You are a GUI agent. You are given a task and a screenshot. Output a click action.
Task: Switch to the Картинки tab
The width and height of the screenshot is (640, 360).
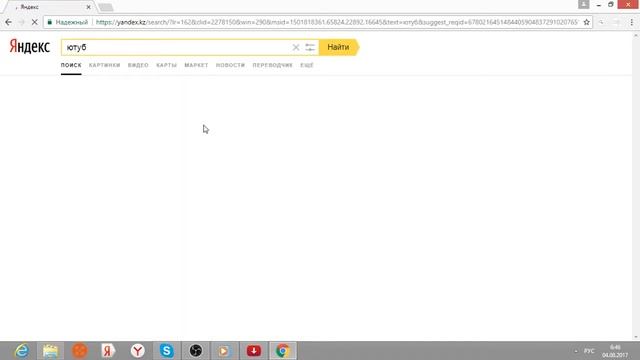[x=104, y=65]
